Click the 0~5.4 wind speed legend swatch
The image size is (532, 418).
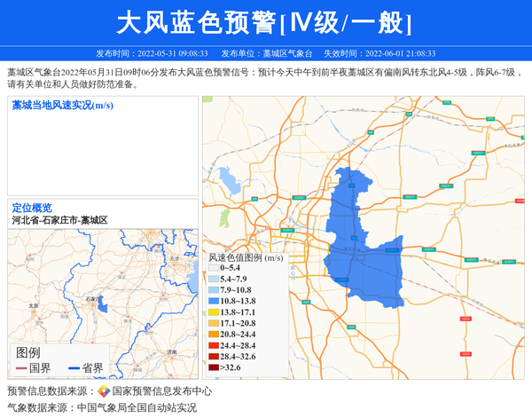click(213, 267)
